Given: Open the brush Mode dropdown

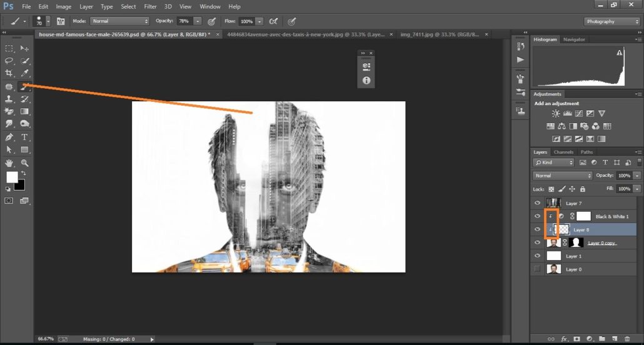Looking at the screenshot, I should click(120, 21).
